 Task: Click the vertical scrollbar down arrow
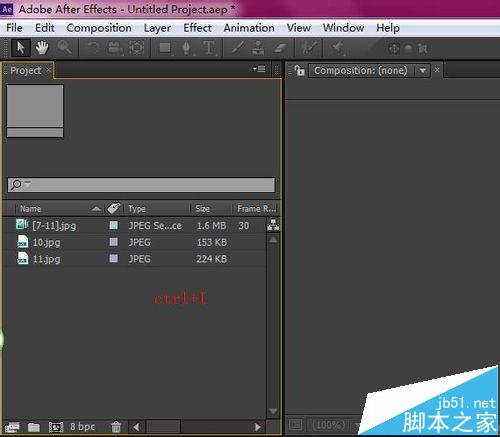(x=273, y=411)
